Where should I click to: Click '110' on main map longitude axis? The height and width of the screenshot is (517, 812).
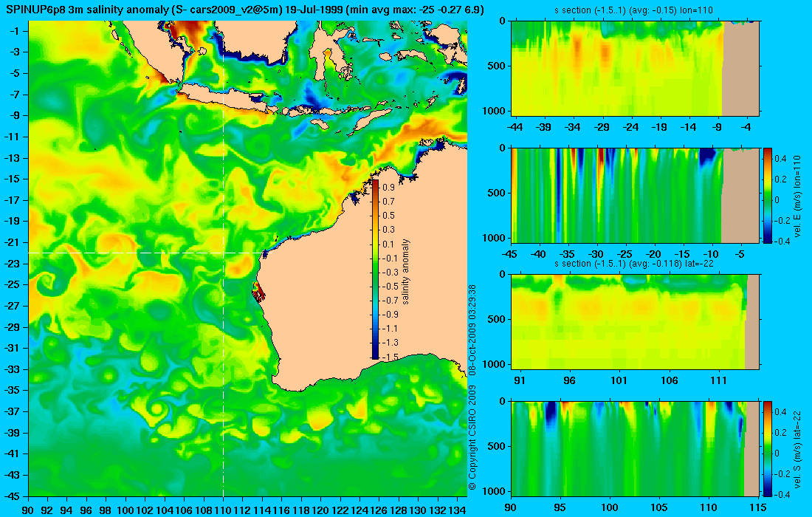point(223,510)
